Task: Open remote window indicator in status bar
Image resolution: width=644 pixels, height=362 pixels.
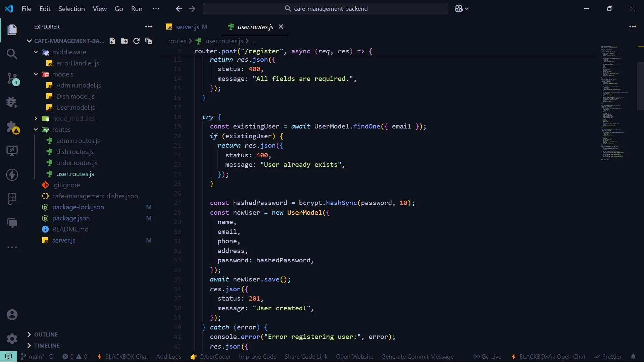Action: coord(8,357)
